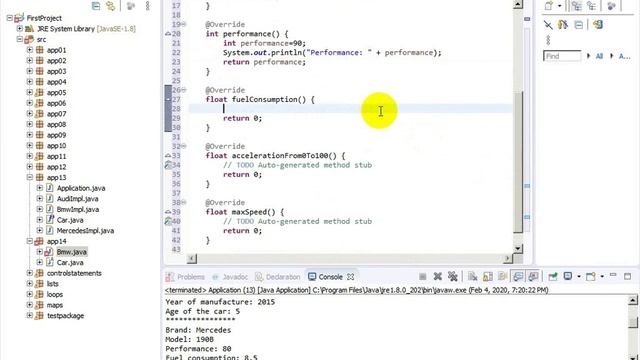
Task: Select Bmw.java in app14
Action: click(x=72, y=252)
